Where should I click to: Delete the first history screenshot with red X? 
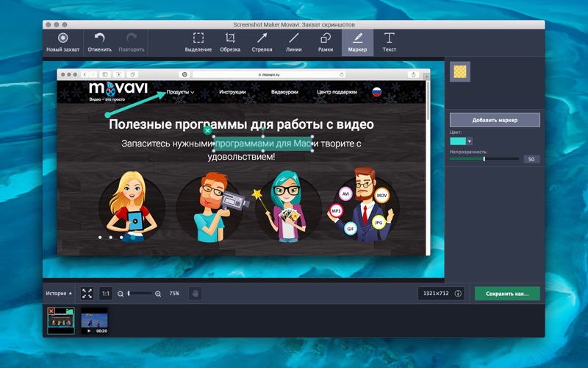[51, 311]
